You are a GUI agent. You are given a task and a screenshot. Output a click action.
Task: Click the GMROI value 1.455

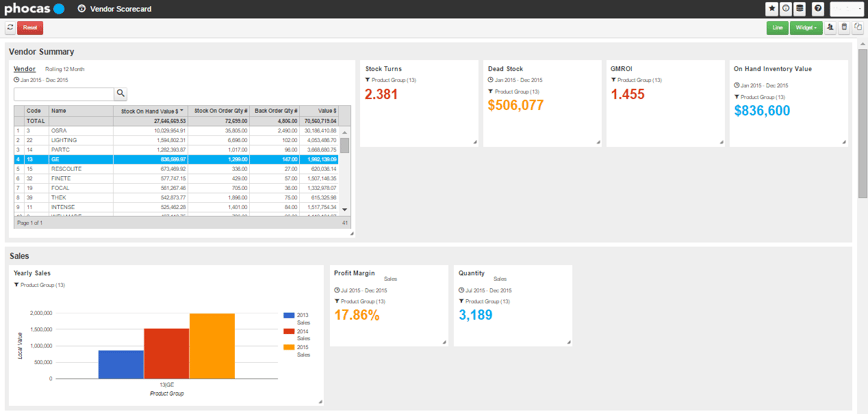pos(628,95)
